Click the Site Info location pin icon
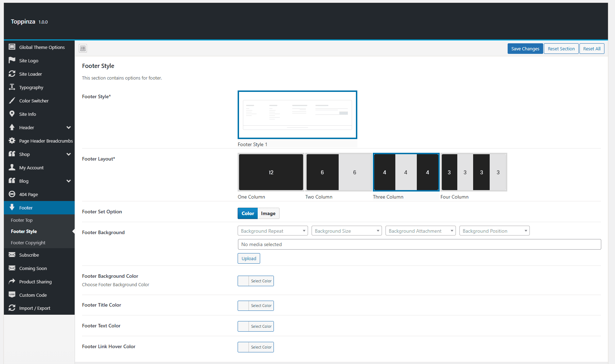This screenshot has height=364, width=615. pos(12,114)
